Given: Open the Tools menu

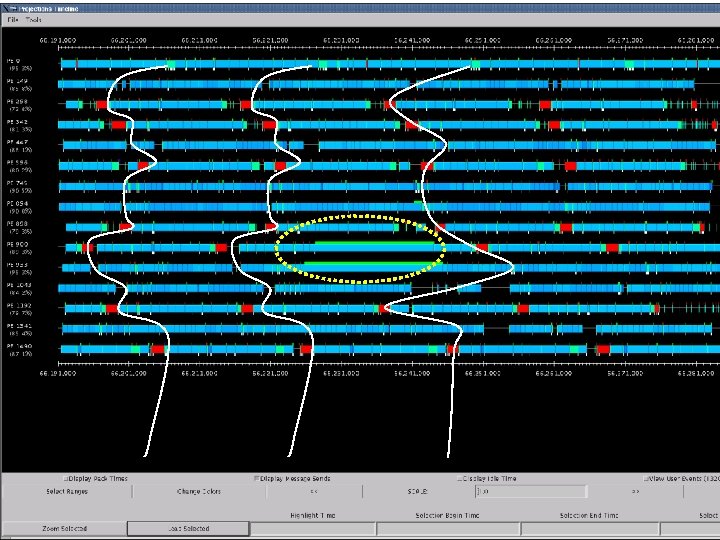Looking at the screenshot, I should 34,20.
